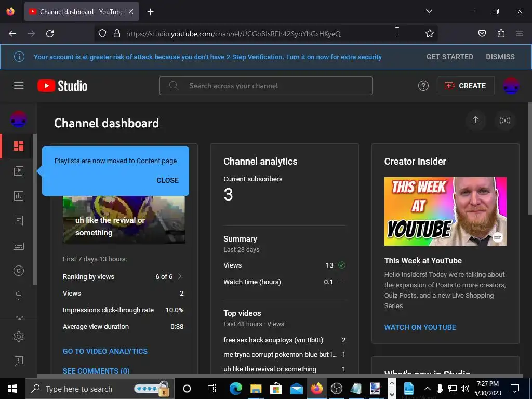This screenshot has height=399, width=532.
Task: Dismiss the security warning banner
Action: 500,57
